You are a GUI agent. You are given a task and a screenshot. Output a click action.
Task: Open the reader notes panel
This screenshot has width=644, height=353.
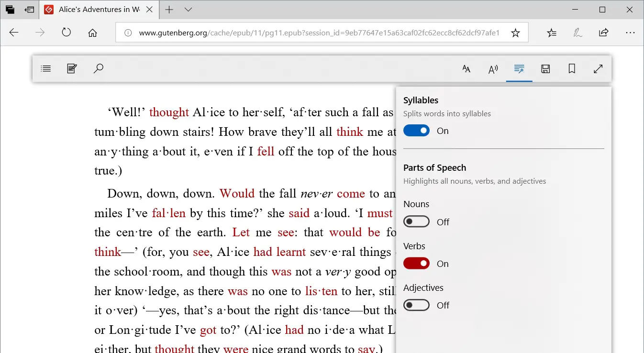tap(72, 69)
